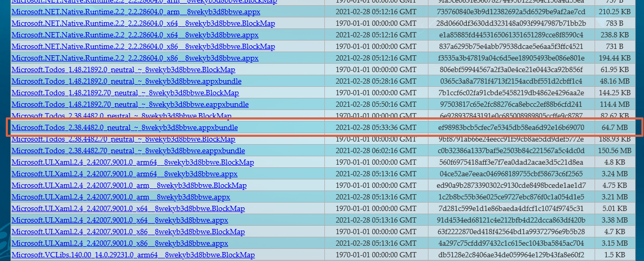
Task: Download NET.Native.Runtime.2.2 x86 .appx file
Action: coord(135,58)
